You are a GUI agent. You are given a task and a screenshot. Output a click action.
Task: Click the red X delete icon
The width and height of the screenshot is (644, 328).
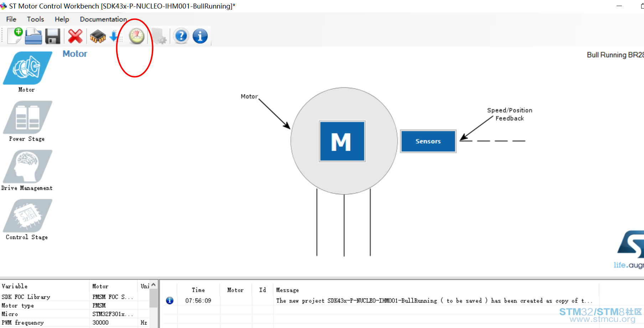pos(75,36)
